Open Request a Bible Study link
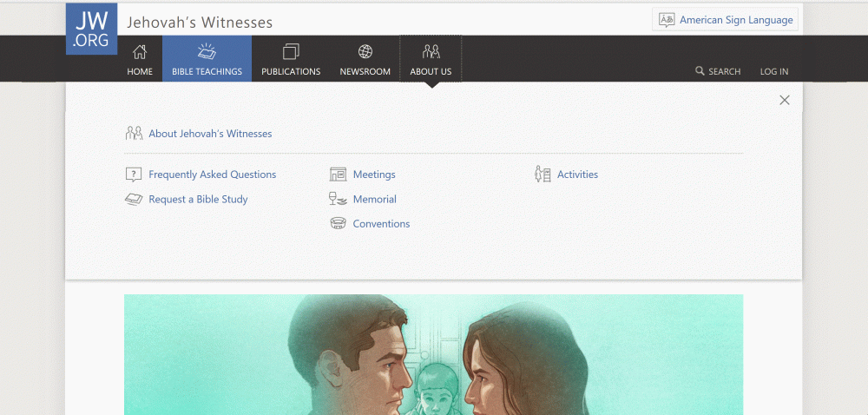 click(198, 199)
